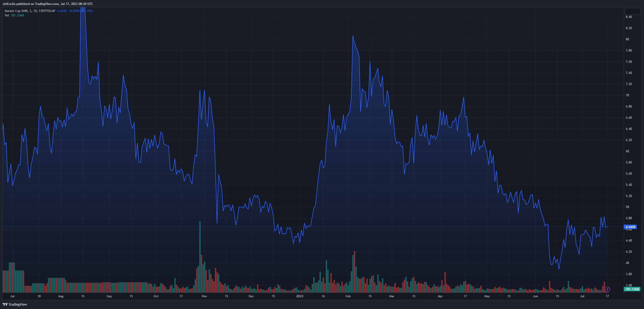Click the 8B label on the price axis
The image size is (644, 309).
tap(627, 39)
